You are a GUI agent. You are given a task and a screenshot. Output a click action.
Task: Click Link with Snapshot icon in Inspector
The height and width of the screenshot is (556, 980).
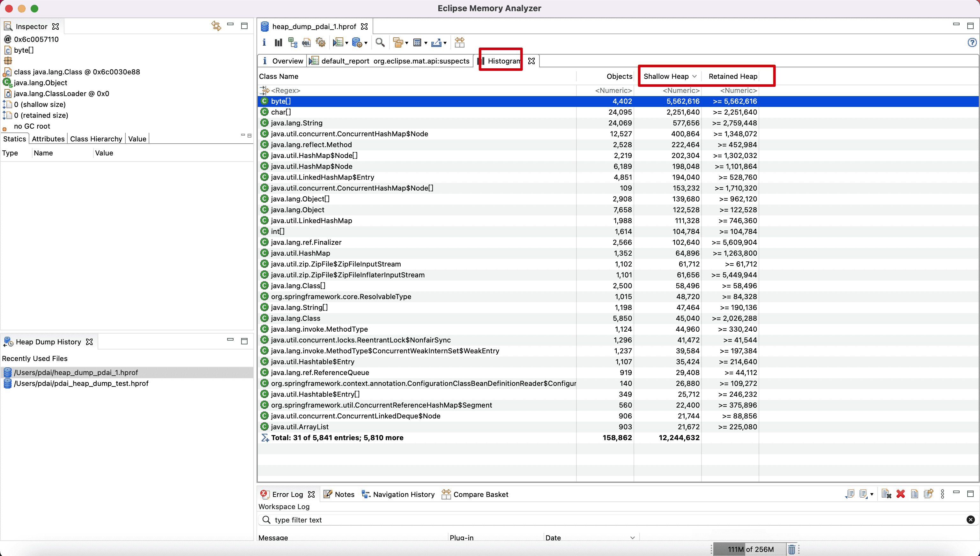[x=216, y=26]
